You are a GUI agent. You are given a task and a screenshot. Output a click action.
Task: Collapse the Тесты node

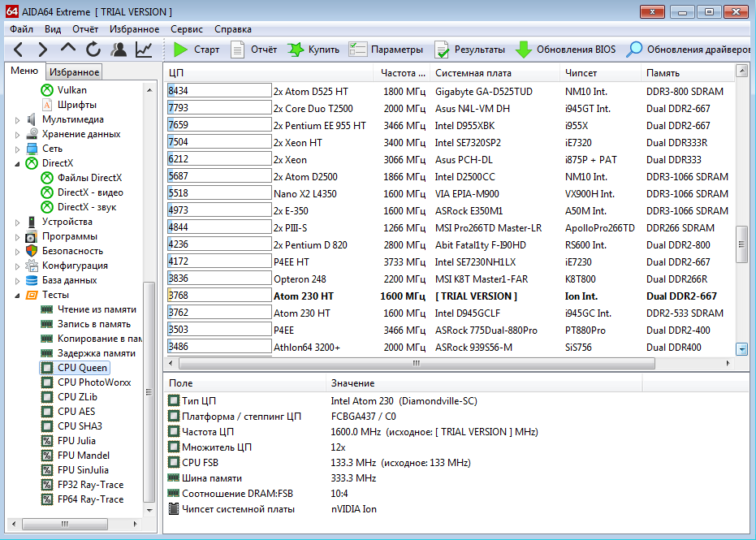click(18, 295)
